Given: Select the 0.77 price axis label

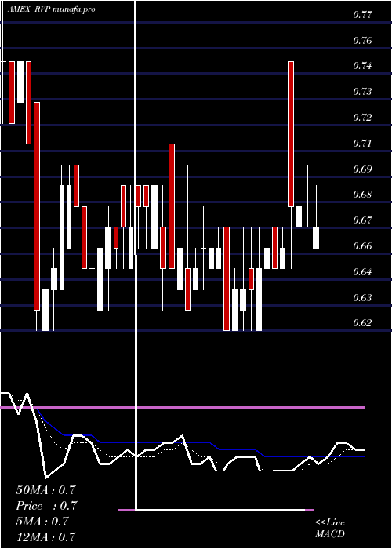Looking at the screenshot, I should (x=362, y=15).
